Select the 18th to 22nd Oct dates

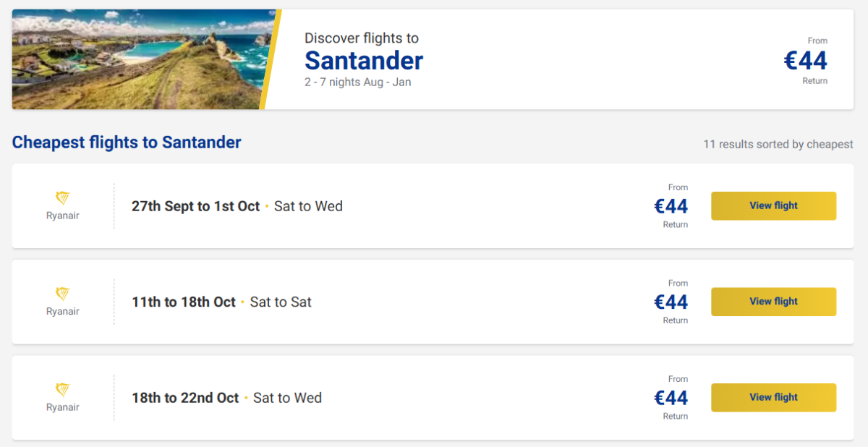tap(185, 398)
